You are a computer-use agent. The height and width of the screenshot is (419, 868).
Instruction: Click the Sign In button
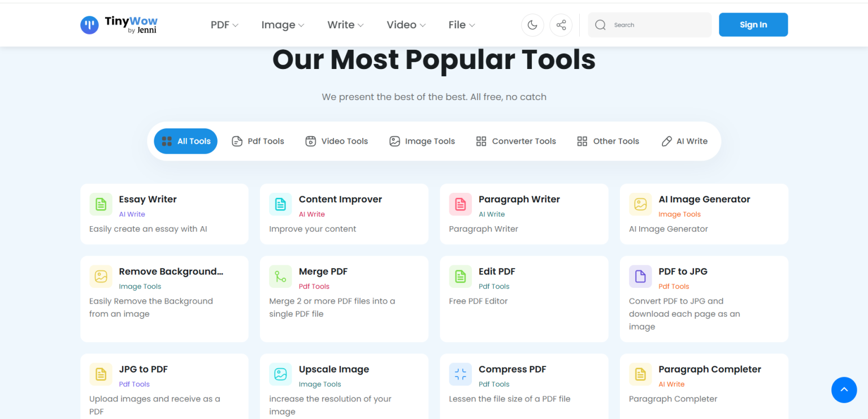coord(753,25)
